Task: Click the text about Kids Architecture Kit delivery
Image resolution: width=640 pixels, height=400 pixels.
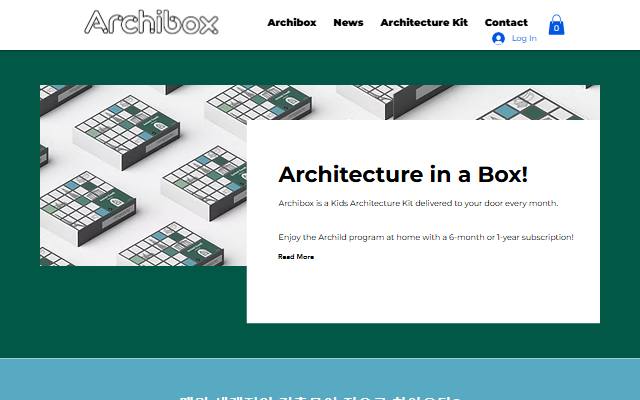Action: 418,203
